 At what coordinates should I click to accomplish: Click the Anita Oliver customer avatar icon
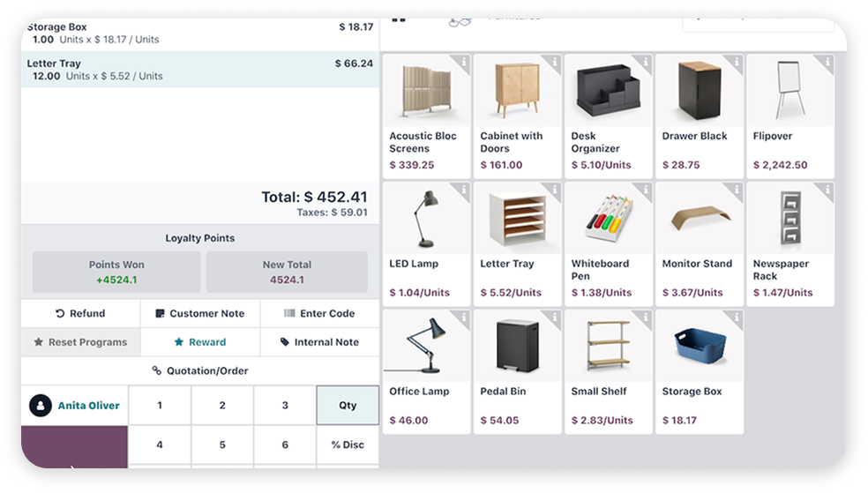pyautogui.click(x=40, y=406)
